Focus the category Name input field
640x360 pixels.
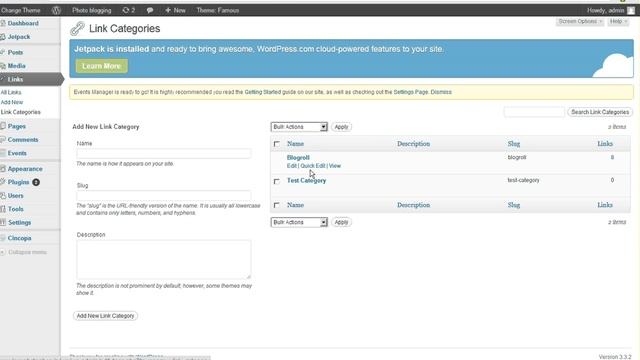[164, 154]
